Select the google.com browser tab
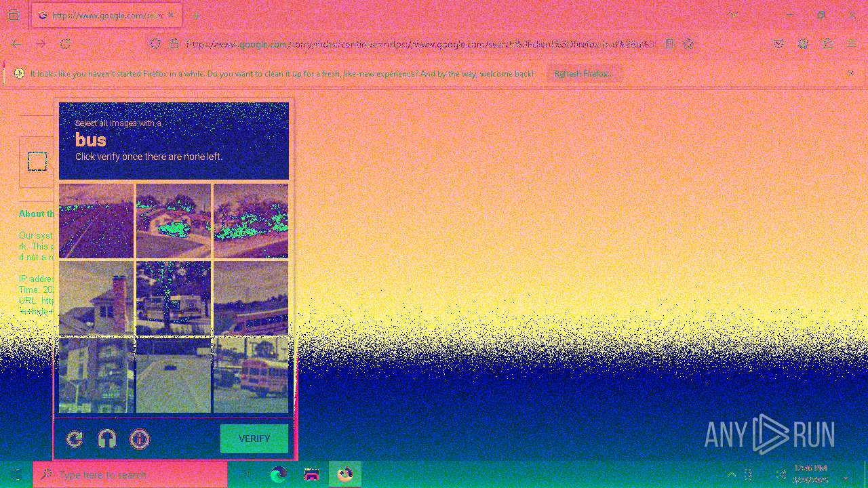The width and height of the screenshot is (868, 488). [105, 15]
